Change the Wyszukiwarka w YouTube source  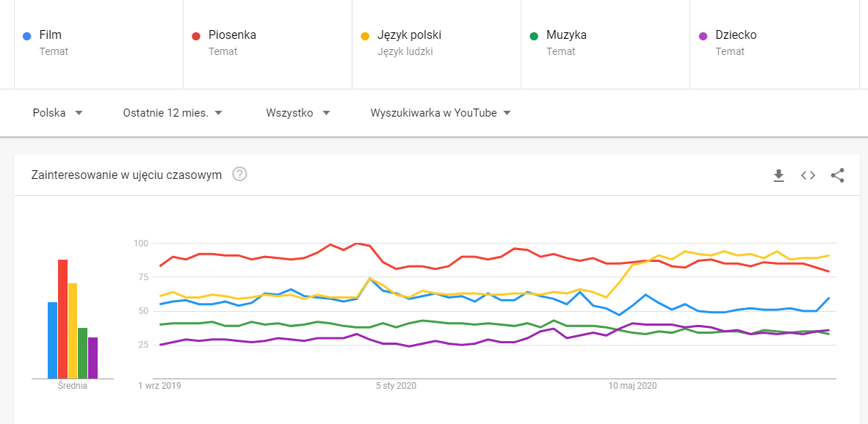click(x=441, y=113)
